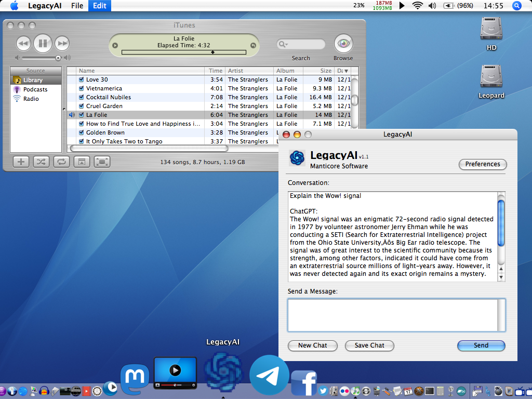Viewport: 532px width, 399px height.
Task: Open Facebook from the Dock
Action: (x=304, y=383)
